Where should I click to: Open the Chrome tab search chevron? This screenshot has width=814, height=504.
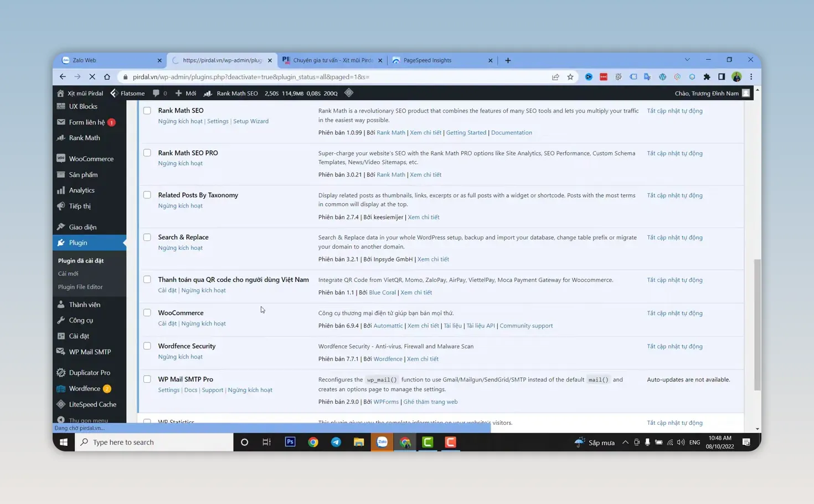[687, 60]
